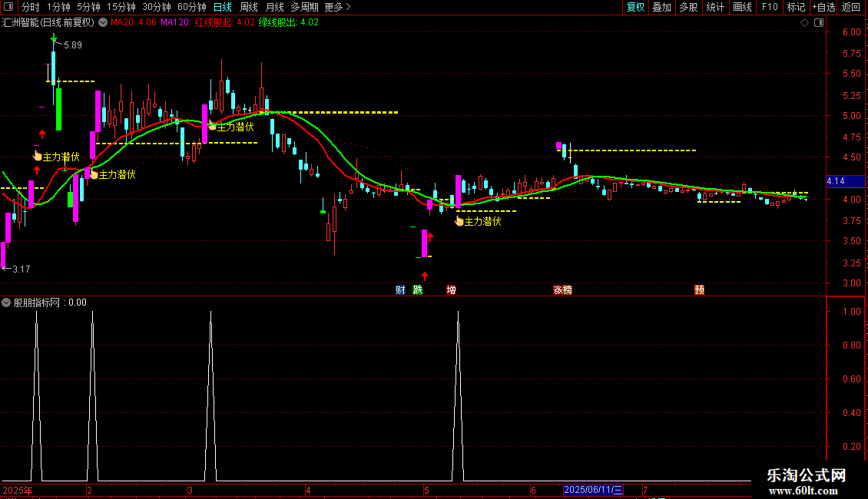Switch to the 日线 daily tab
The width and height of the screenshot is (868, 499).
pos(223,7)
